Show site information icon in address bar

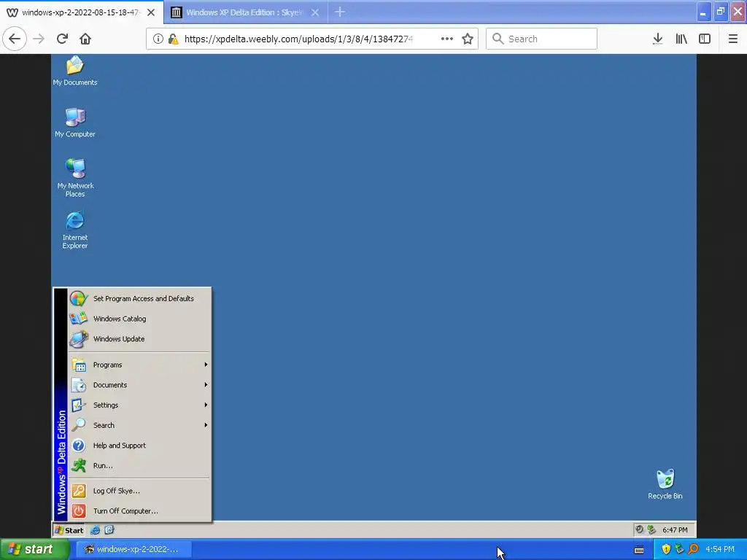click(158, 39)
